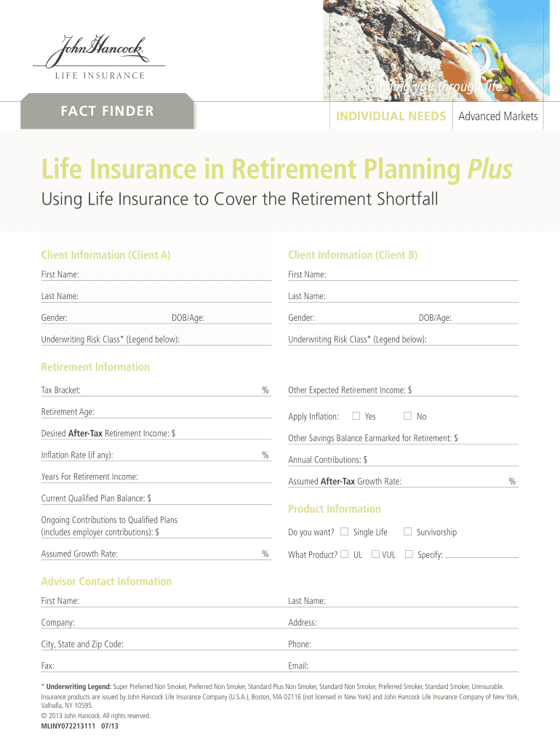Select the VUL product checkbox
The height and width of the screenshot is (745, 560).
pos(375,554)
